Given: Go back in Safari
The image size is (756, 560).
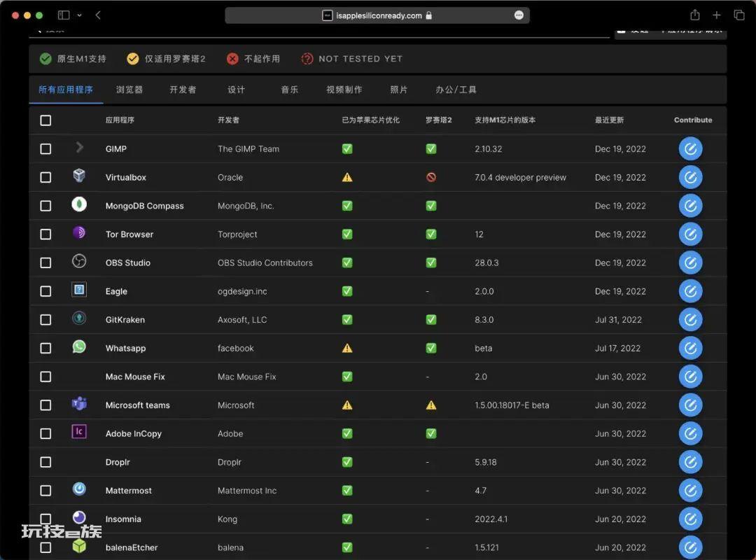Looking at the screenshot, I should tap(98, 15).
